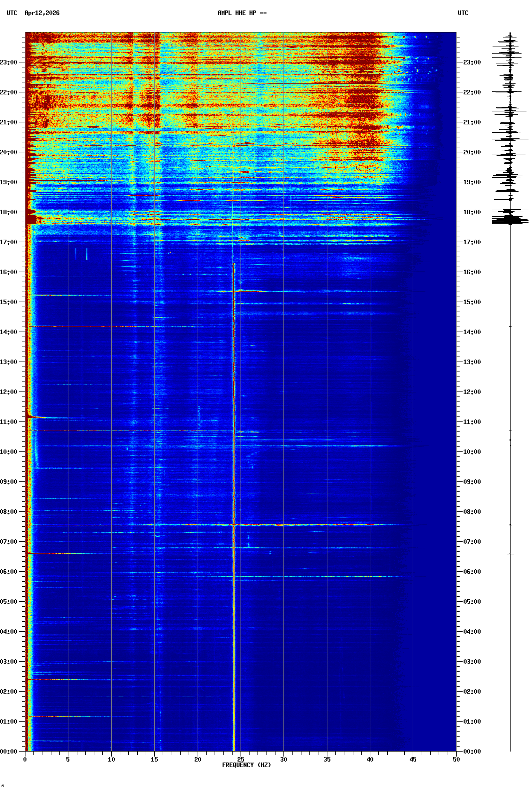
Task: Click the 20:00 marker on left axis
Action: click(9, 152)
